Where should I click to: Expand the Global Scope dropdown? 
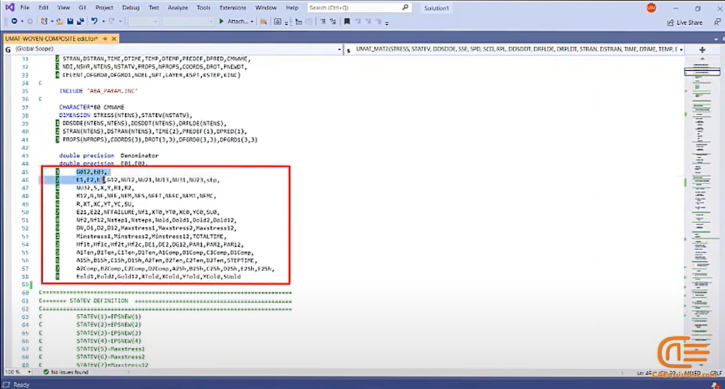(340, 49)
